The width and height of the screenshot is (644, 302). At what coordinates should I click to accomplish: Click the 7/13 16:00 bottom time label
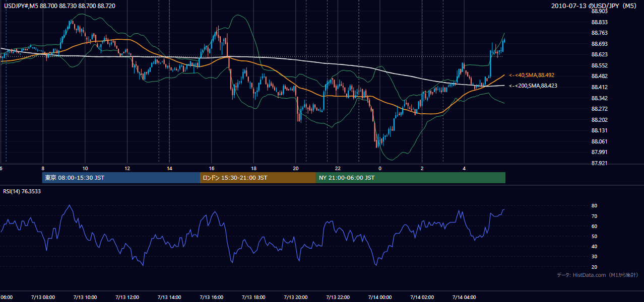[211, 297]
